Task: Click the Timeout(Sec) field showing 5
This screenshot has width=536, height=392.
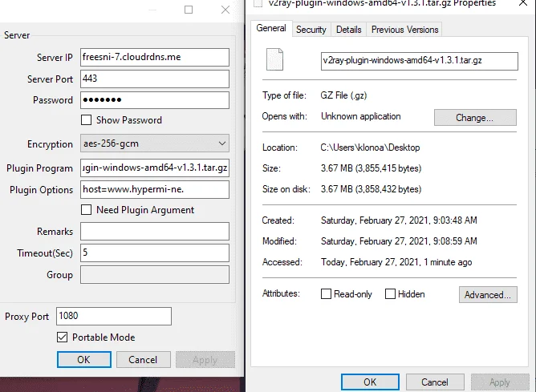Action: point(155,253)
